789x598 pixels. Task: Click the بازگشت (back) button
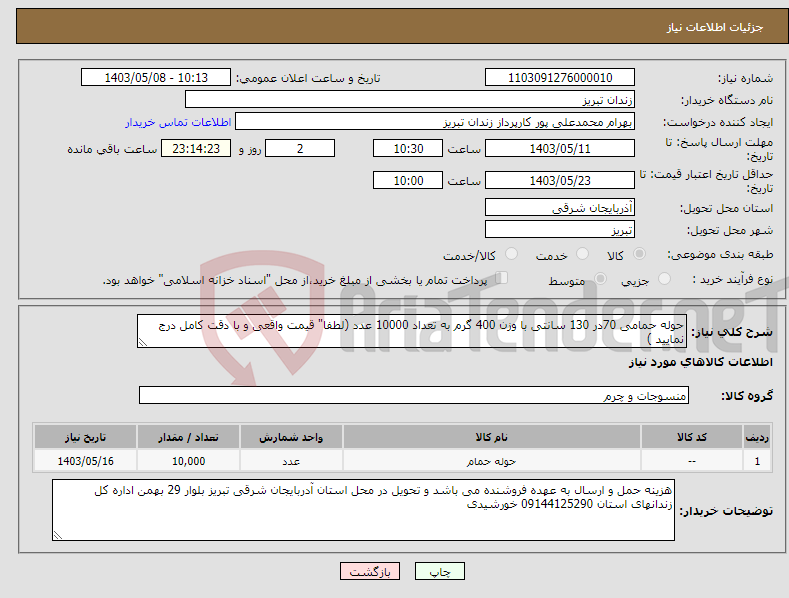pyautogui.click(x=370, y=571)
